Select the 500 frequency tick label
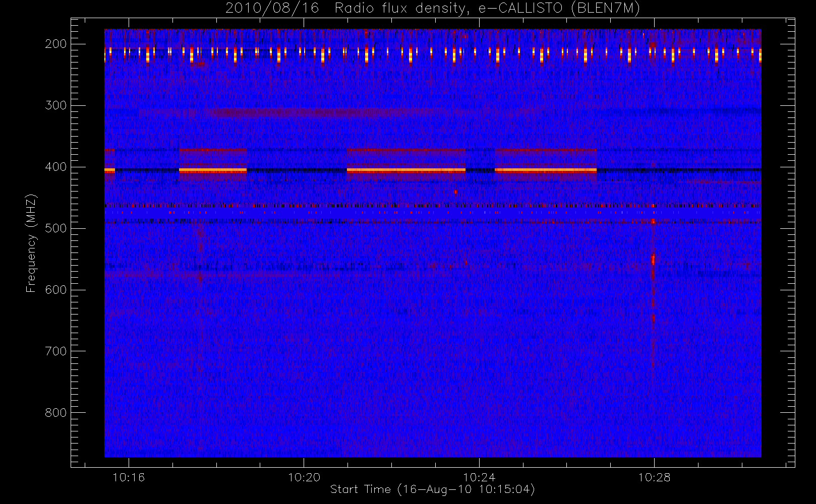This screenshot has width=816, height=504. click(56, 228)
